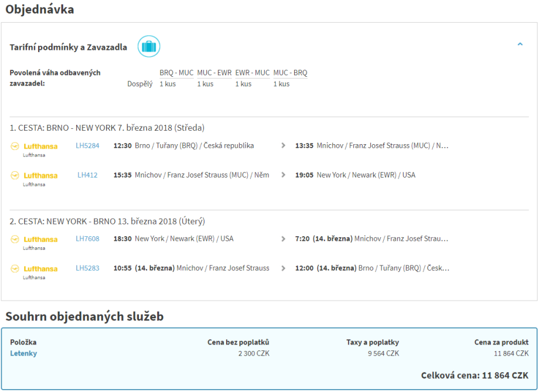Screen dimensions: 539x392
Task: Collapse the Tarifní podmínky a Zavazadla section
Action: tap(520, 44)
